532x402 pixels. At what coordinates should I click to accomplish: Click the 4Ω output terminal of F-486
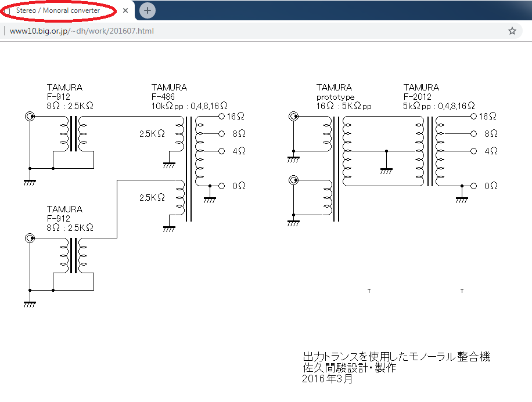pyautogui.click(x=221, y=151)
